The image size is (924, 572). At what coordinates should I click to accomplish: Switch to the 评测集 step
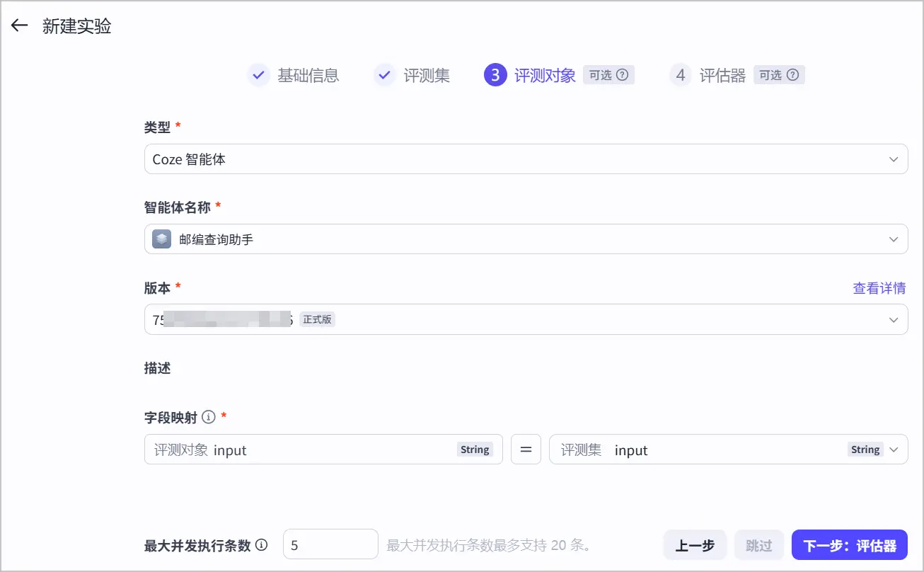tap(427, 75)
